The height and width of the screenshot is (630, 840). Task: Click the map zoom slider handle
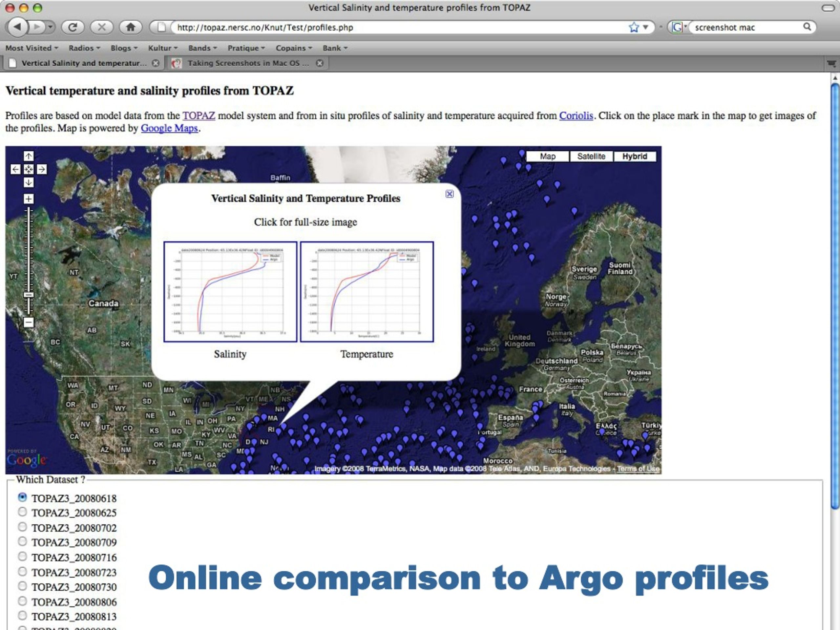(29, 295)
